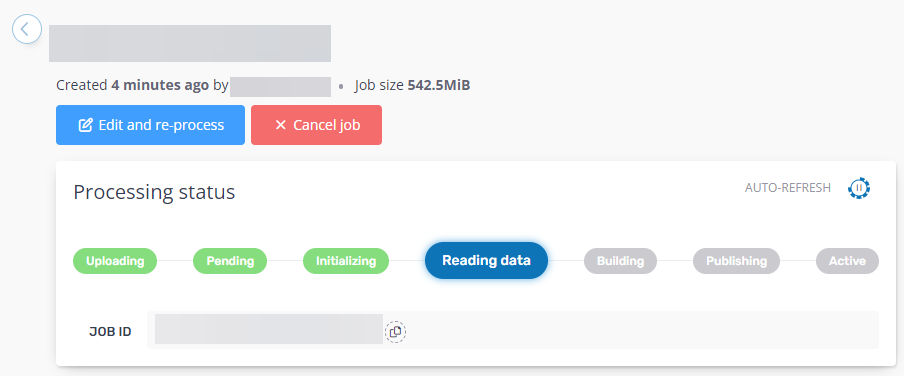Click the Job size 542.5MiB text
Screen dimensions: 904x376
pyautogui.click(x=412, y=86)
